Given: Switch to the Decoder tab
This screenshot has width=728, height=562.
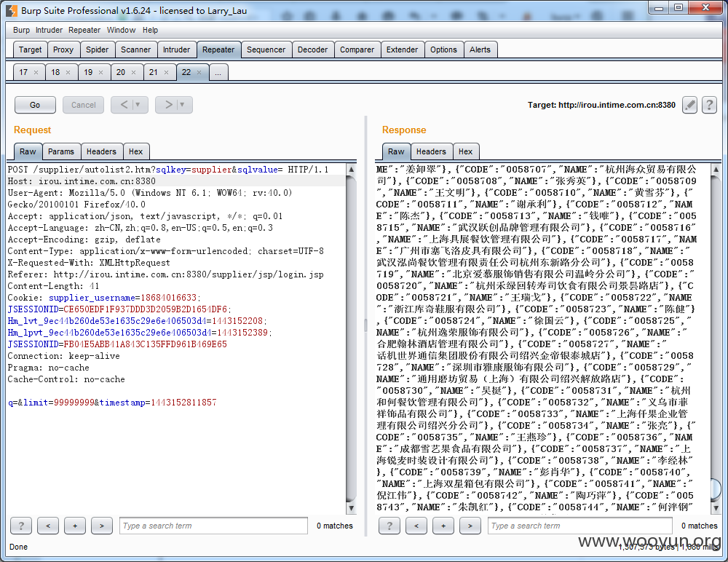Looking at the screenshot, I should (312, 50).
